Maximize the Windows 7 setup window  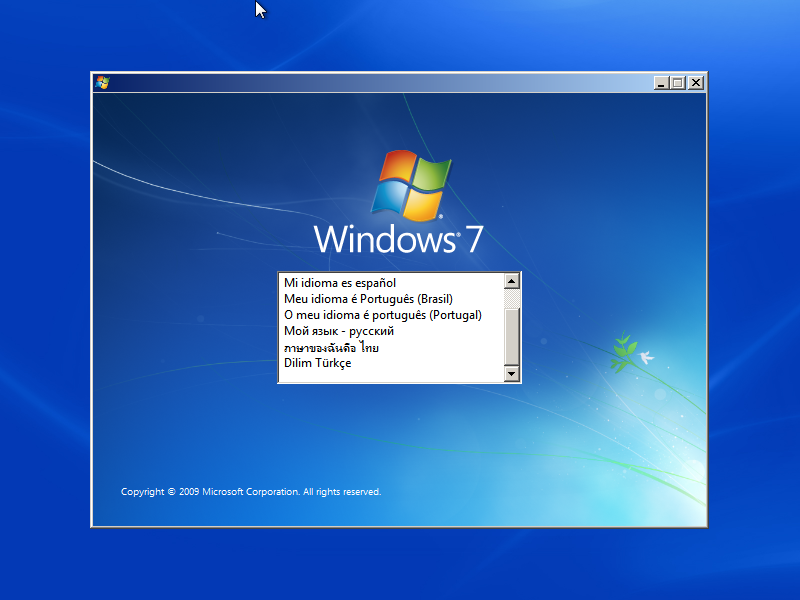(x=678, y=83)
